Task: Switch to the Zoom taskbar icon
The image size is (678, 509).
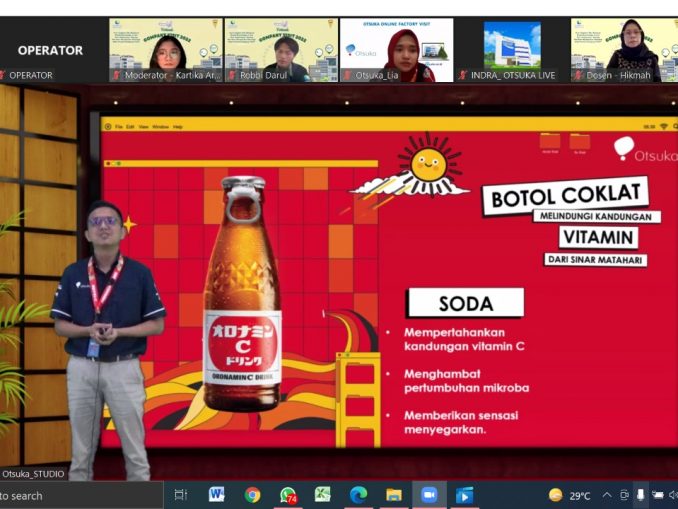Action: click(x=429, y=495)
